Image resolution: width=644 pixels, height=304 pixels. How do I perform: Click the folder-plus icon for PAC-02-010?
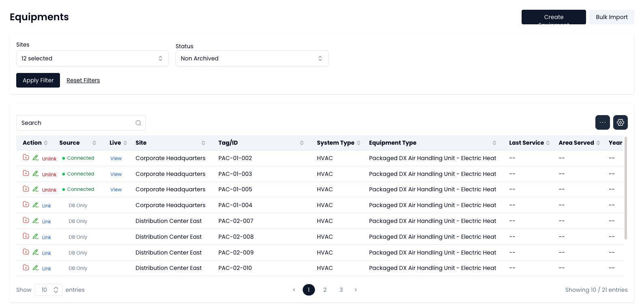tap(26, 267)
